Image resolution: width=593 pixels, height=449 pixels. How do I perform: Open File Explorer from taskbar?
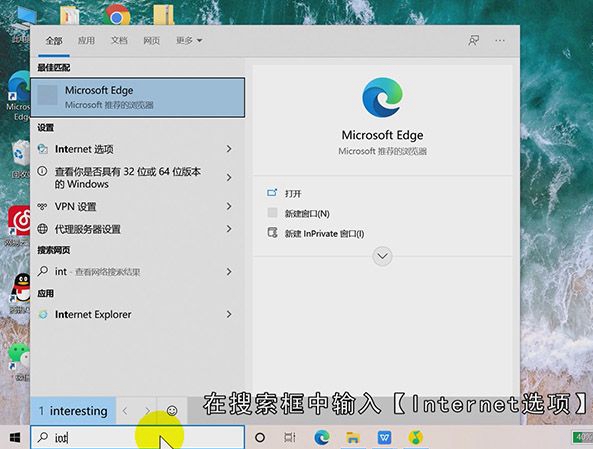pos(353,438)
